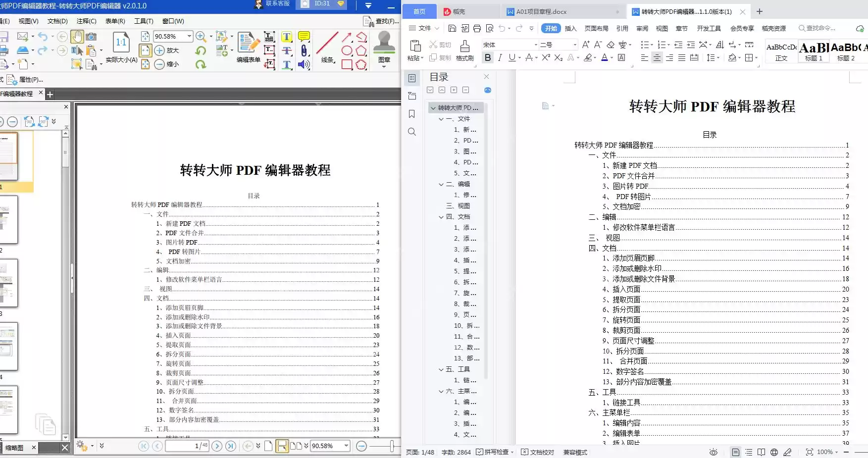Toggle the eye icon in the 目录 panel

pyautogui.click(x=488, y=90)
